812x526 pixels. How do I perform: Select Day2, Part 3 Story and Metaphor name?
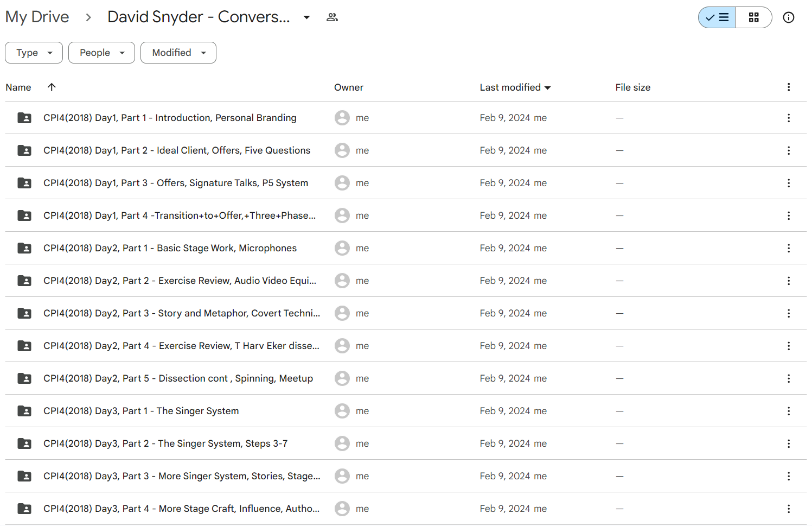182,313
